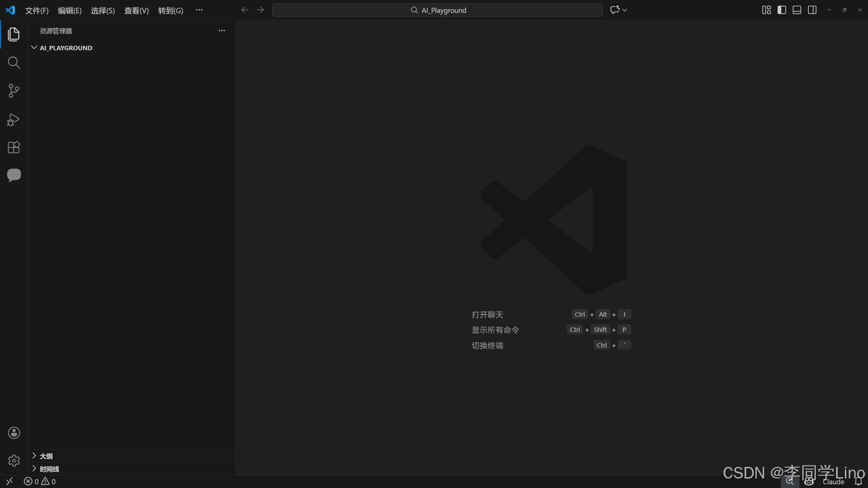Open Customize Layout icon
The height and width of the screenshot is (488, 868).
tap(766, 10)
